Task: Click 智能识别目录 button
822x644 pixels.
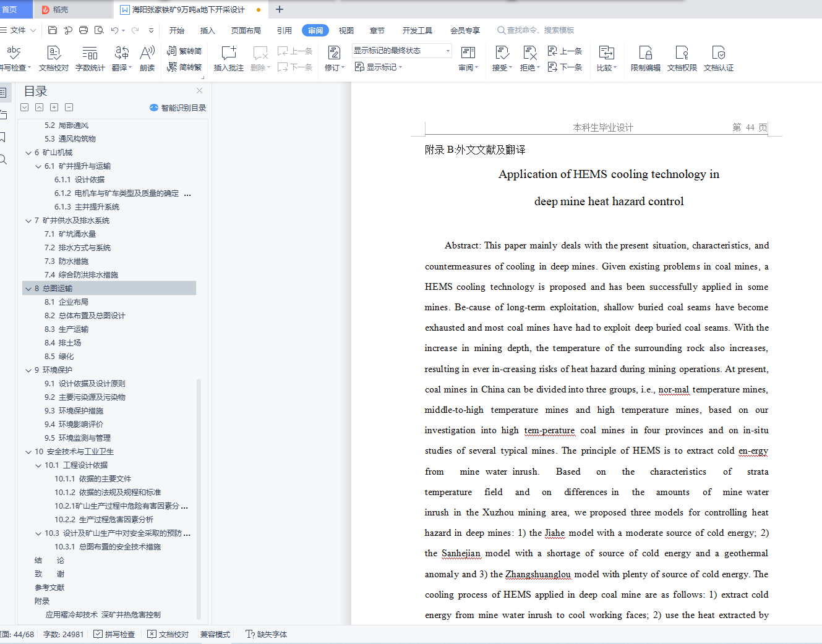Action: (178, 108)
